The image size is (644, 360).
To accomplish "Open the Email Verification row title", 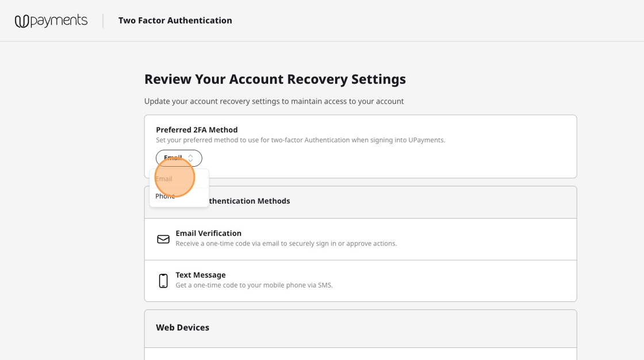I will tap(208, 233).
